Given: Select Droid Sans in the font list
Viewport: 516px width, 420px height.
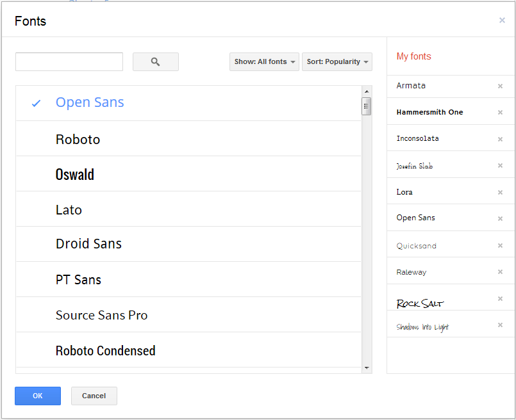Looking at the screenshot, I should click(188, 244).
